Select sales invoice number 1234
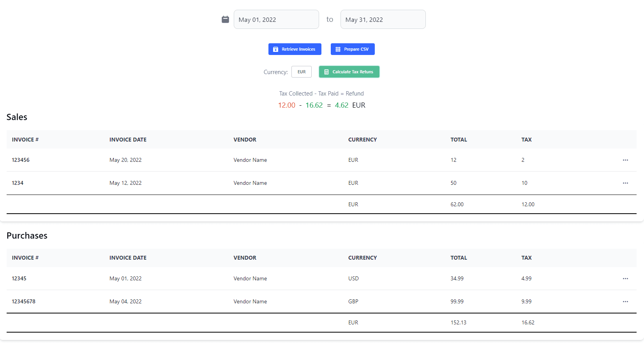 [x=18, y=183]
